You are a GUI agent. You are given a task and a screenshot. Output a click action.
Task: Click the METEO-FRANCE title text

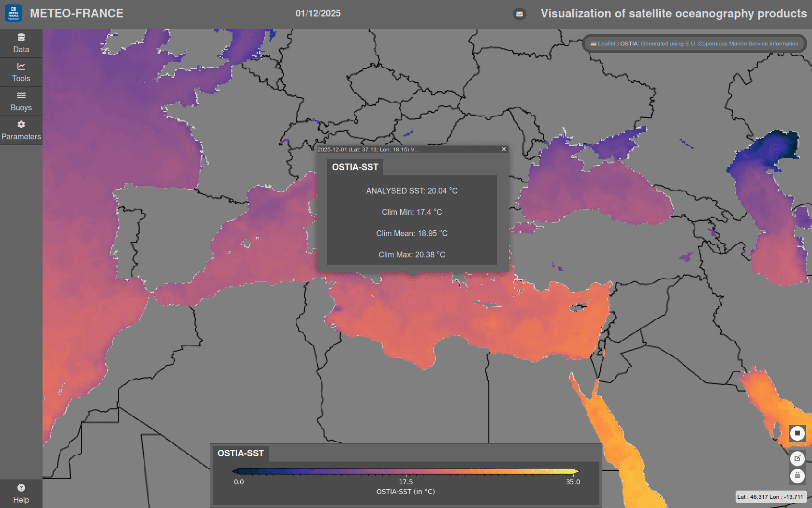[x=77, y=14]
